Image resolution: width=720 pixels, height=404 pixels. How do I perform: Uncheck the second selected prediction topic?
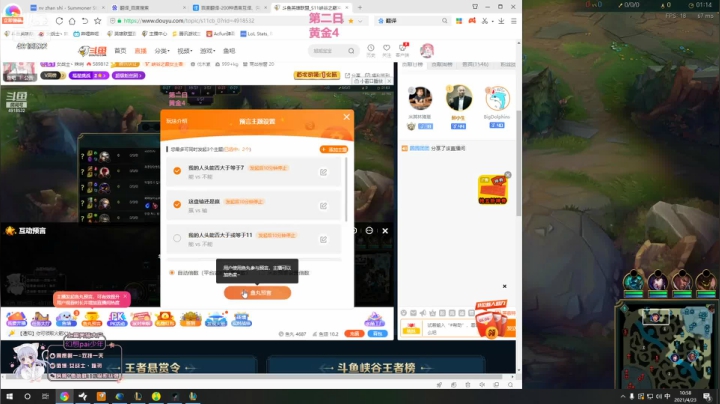177,204
